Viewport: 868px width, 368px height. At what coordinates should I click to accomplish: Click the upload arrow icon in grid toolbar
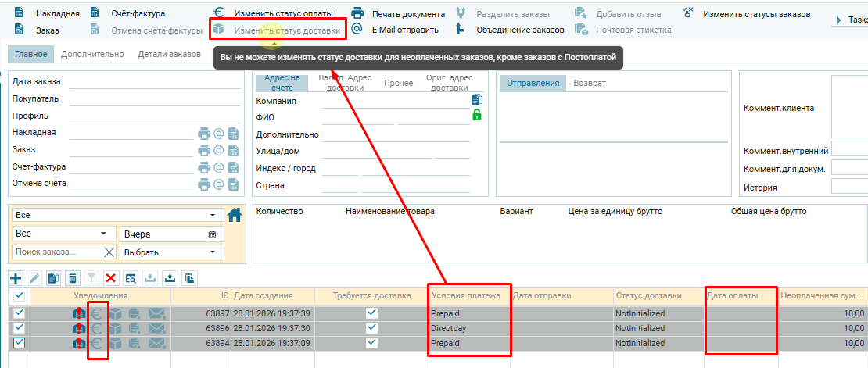tap(170, 277)
